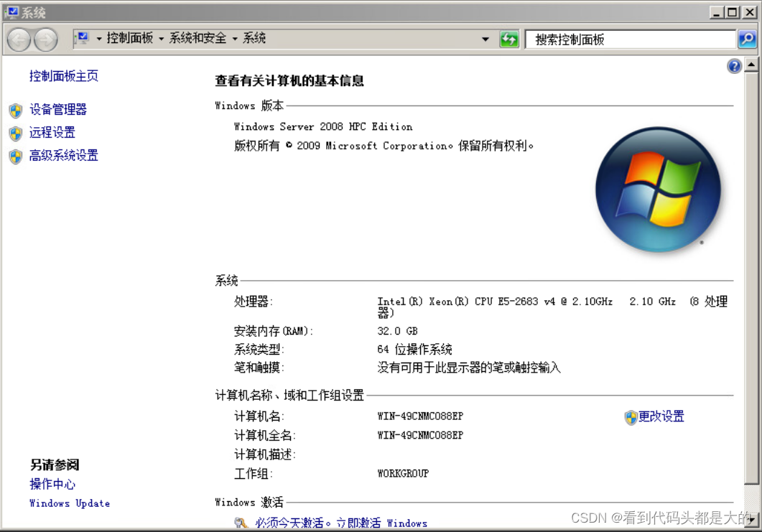Screen dimensions: 762x532
Task: Open 高级系统设置 via its shield icon
Action: point(15,156)
